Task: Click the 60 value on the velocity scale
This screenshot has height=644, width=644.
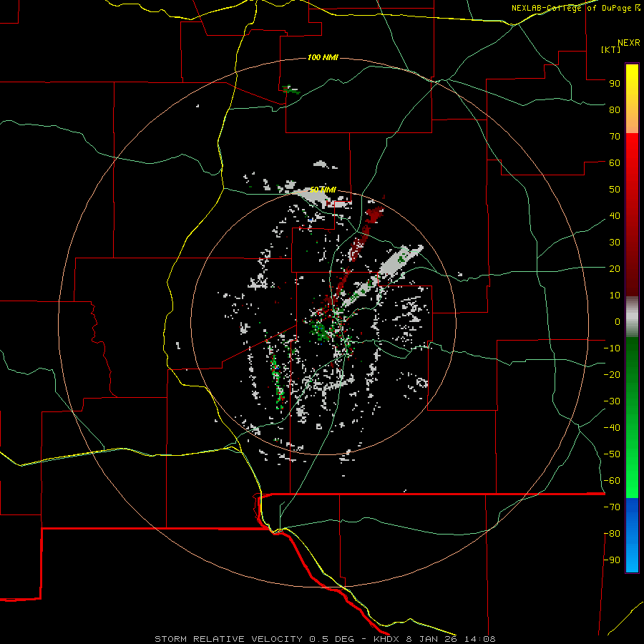Action: point(615,162)
